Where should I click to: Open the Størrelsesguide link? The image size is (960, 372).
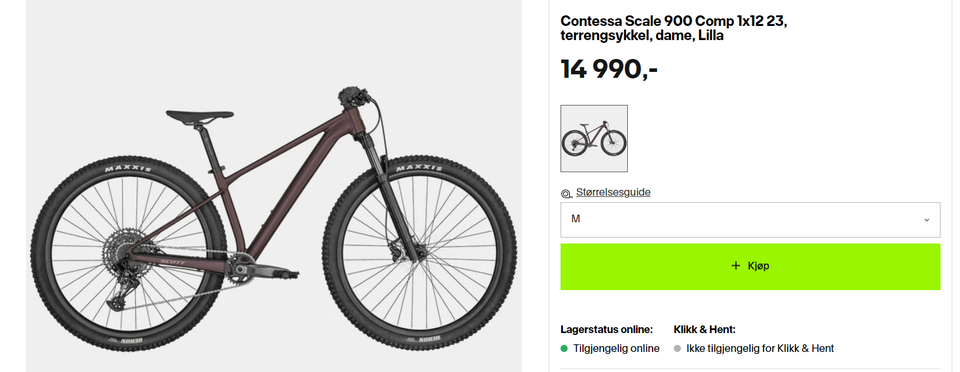click(613, 192)
